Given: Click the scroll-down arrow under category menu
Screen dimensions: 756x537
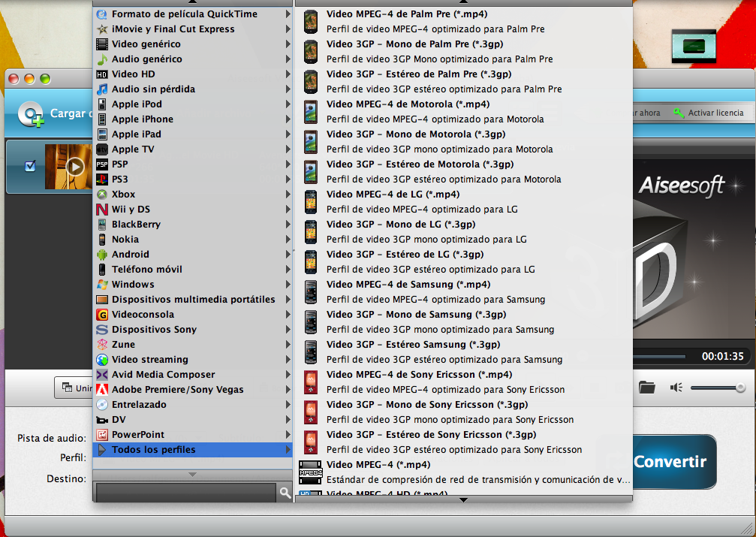Looking at the screenshot, I should click(x=192, y=475).
